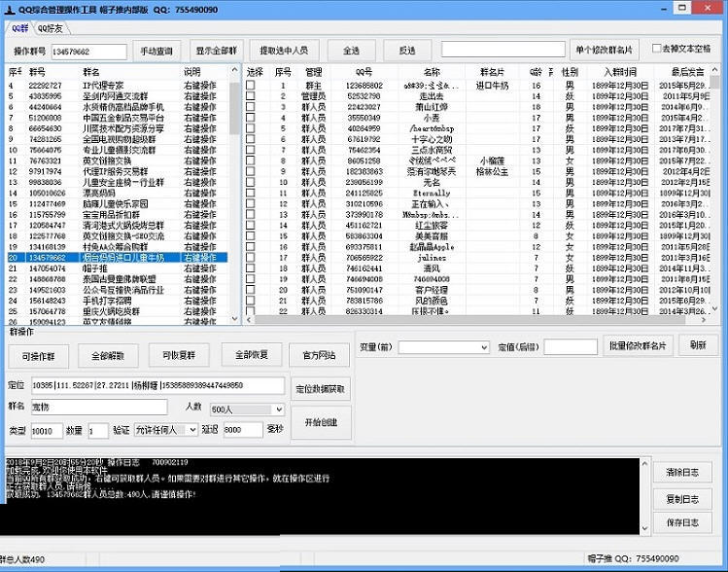Tick the checkbox for member 红尘旅客

point(250,225)
